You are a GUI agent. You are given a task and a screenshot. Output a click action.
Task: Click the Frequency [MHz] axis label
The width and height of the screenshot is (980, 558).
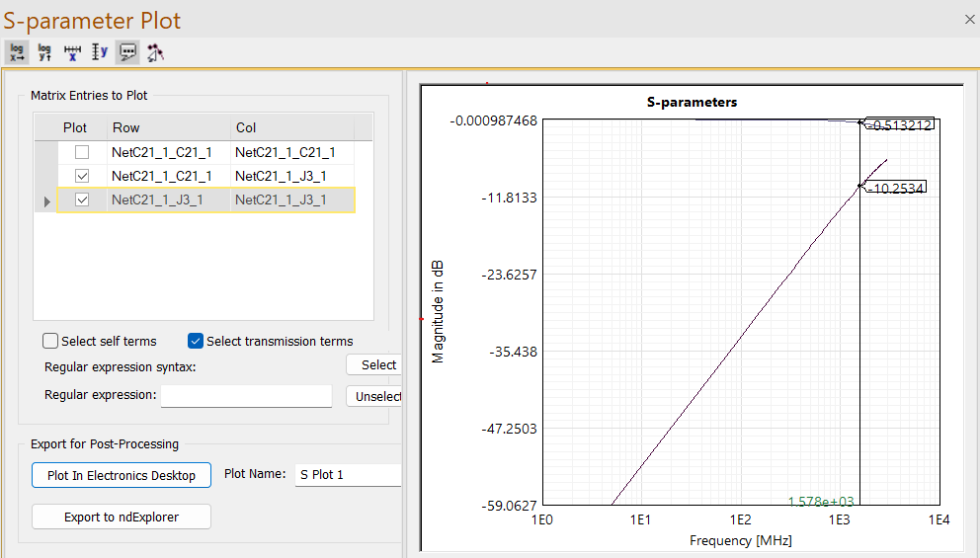741,540
